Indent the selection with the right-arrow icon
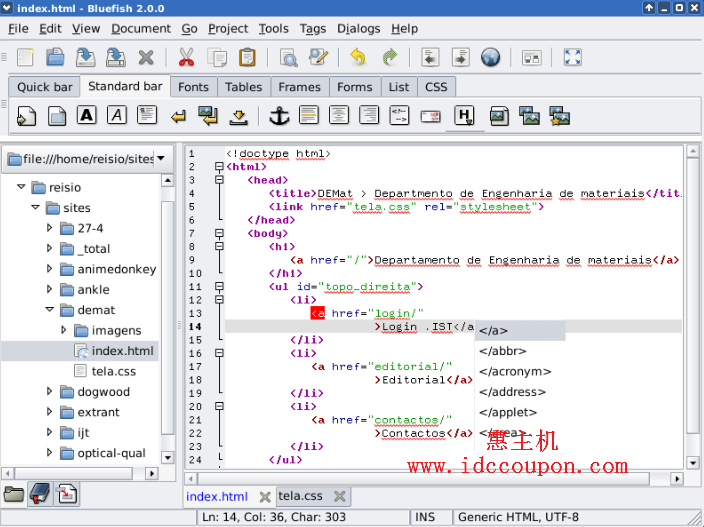704x527 pixels. coord(461,57)
